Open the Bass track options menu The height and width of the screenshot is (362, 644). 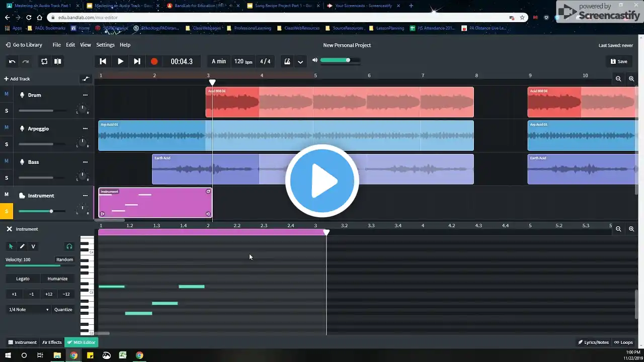pyautogui.click(x=85, y=162)
